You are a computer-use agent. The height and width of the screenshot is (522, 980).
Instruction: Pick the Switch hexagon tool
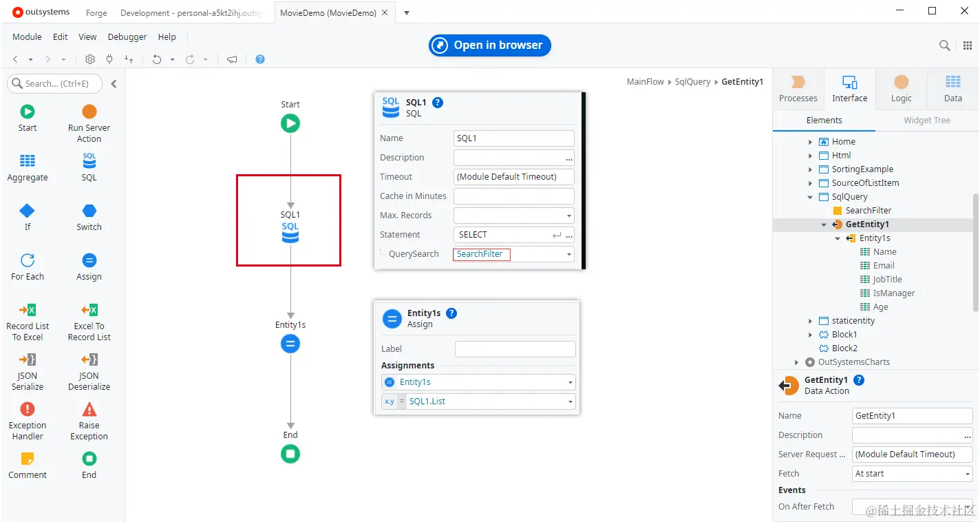(89, 217)
